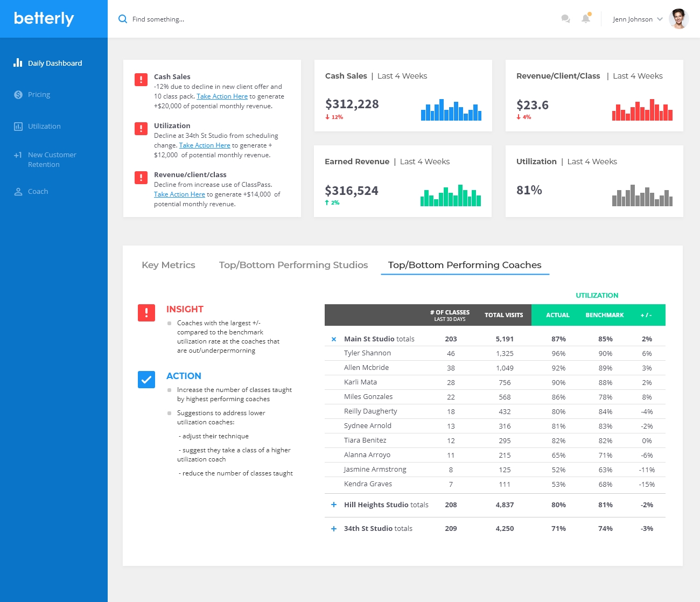The height and width of the screenshot is (602, 700).
Task: Open the Jenn Johnson account dropdown arrow
Action: [x=660, y=19]
